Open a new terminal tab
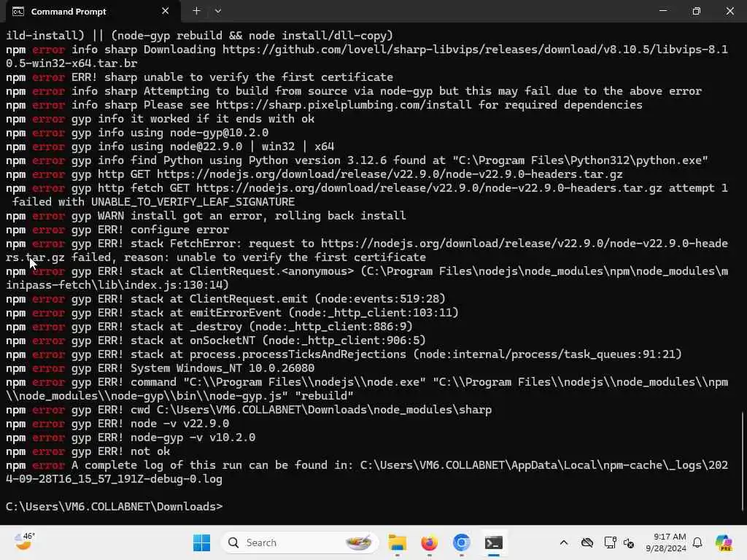747x560 pixels. click(x=196, y=11)
